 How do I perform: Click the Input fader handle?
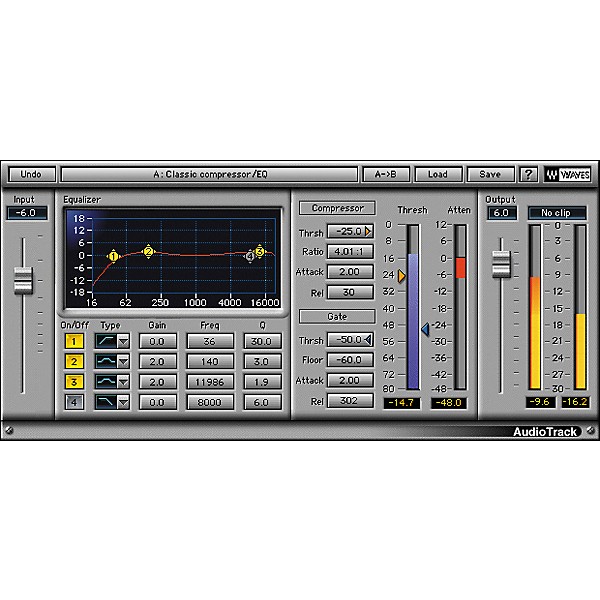pos(23,281)
